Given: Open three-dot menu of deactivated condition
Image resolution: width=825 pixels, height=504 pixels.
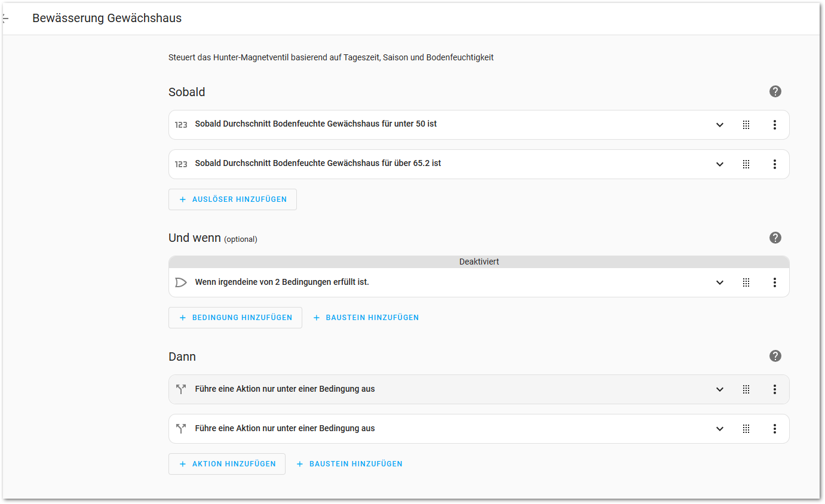Looking at the screenshot, I should pyautogui.click(x=774, y=282).
